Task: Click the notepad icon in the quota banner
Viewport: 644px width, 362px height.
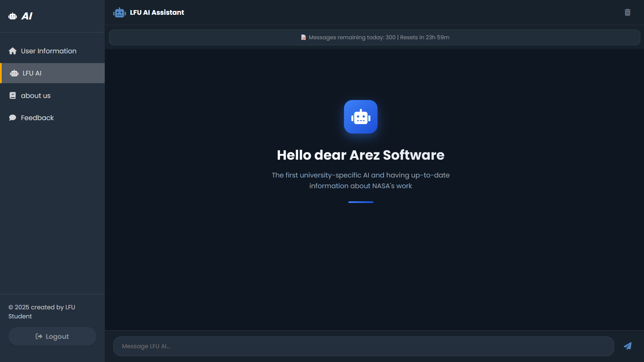Action: (303, 38)
